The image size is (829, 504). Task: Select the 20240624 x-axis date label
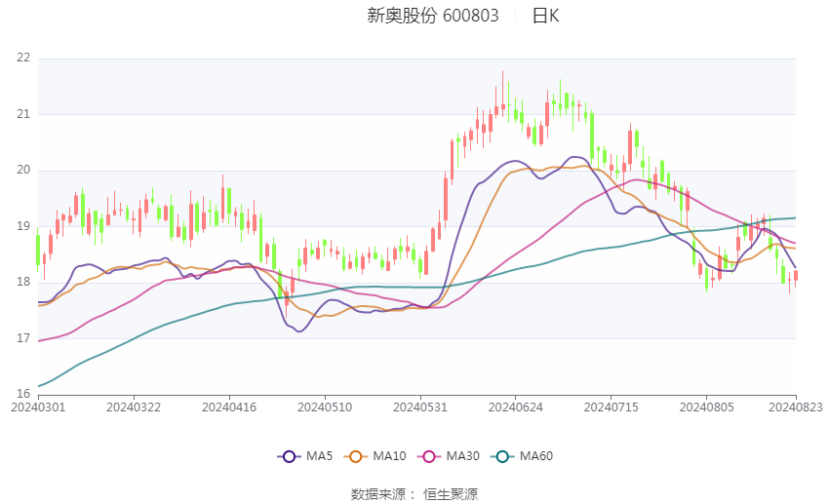pyautogui.click(x=515, y=406)
